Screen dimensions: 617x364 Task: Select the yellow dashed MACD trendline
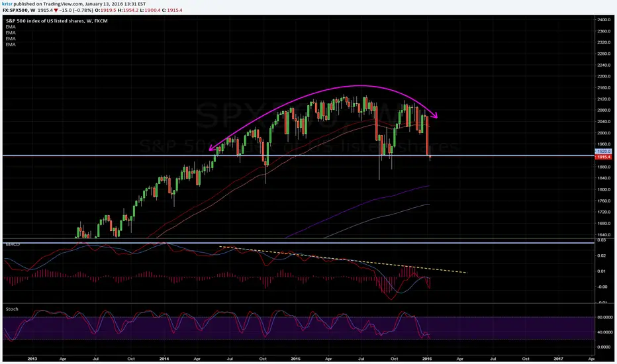pos(342,259)
